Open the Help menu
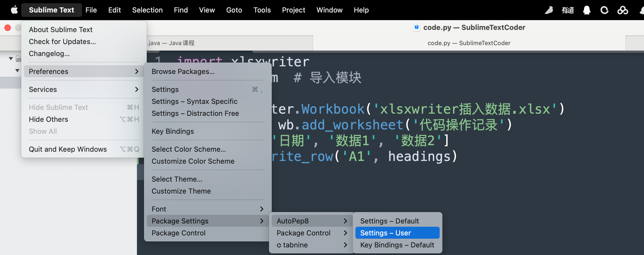The image size is (644, 255). [361, 10]
